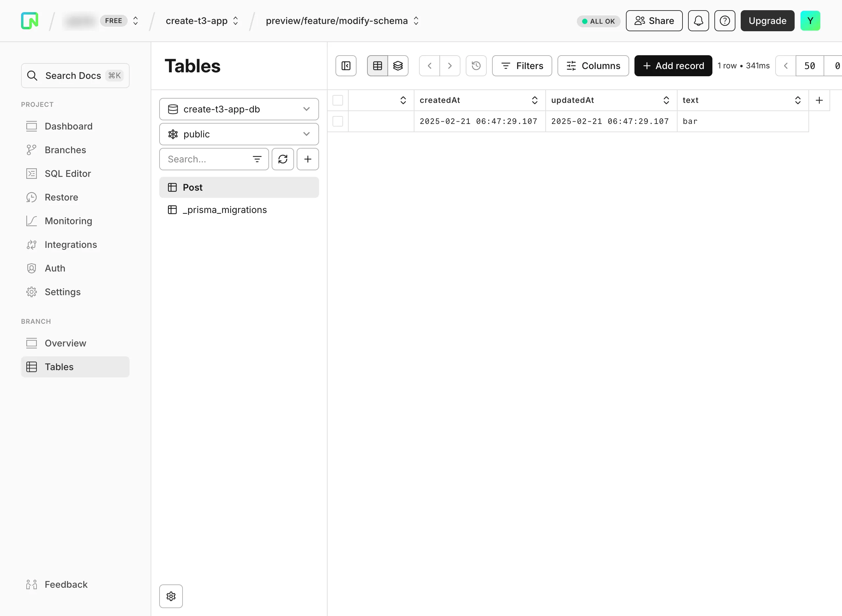
Task: Open filter icon in table search box
Action: [257, 159]
